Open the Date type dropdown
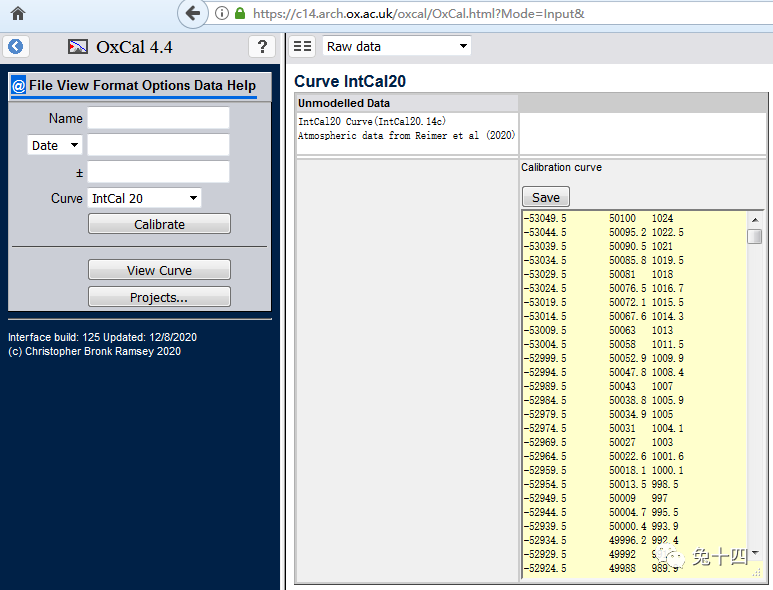773x590 pixels. point(55,145)
